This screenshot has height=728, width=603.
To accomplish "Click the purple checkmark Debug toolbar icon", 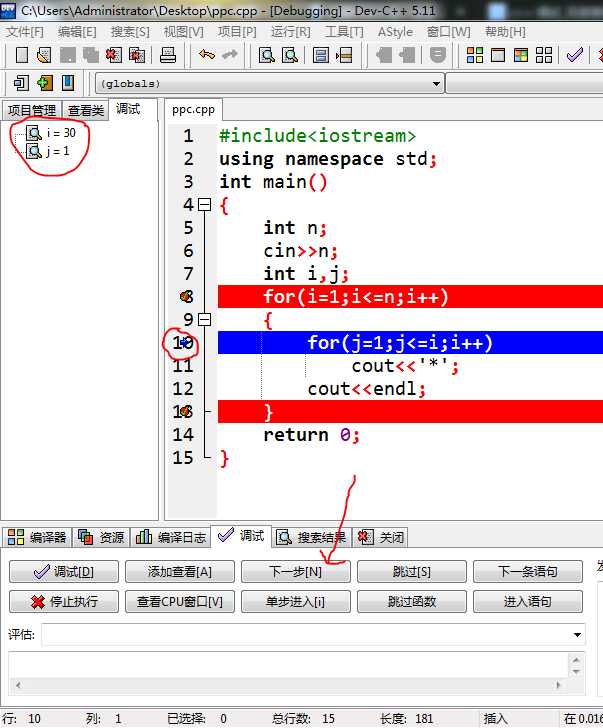I will [575, 55].
